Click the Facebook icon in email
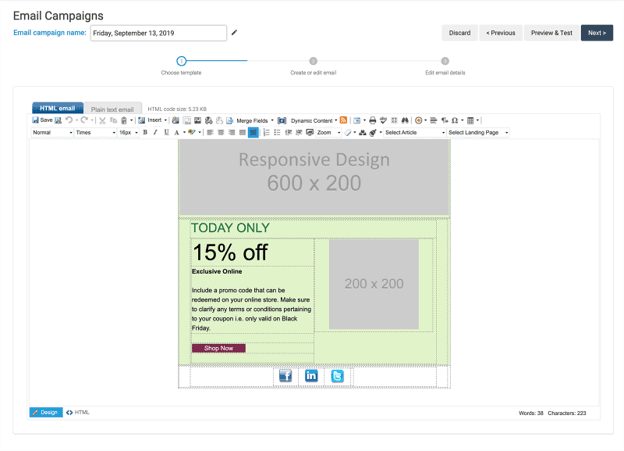The width and height of the screenshot is (624, 451). coord(285,375)
